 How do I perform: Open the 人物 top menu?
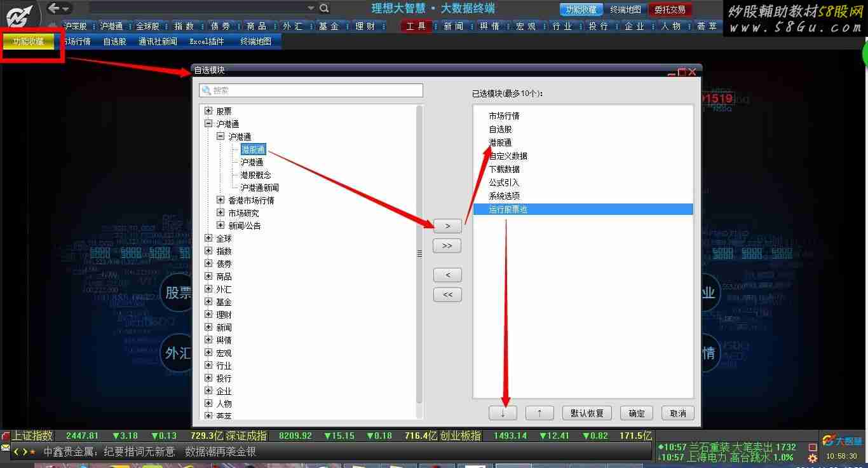671,26
